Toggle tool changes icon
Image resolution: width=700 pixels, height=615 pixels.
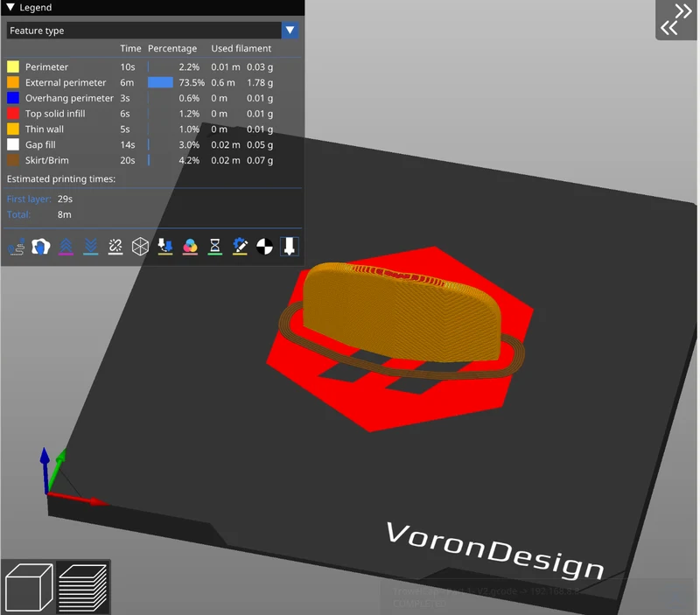[x=165, y=247]
